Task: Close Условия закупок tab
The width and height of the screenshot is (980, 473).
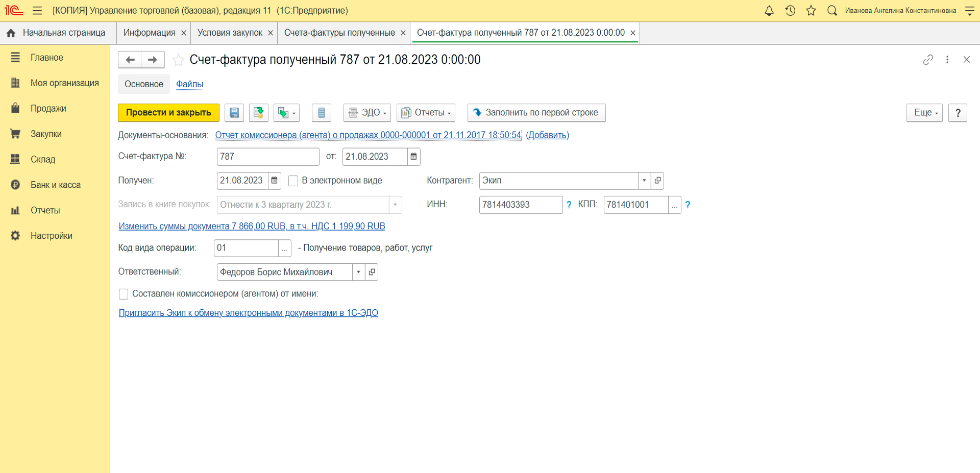Action: 271,33
